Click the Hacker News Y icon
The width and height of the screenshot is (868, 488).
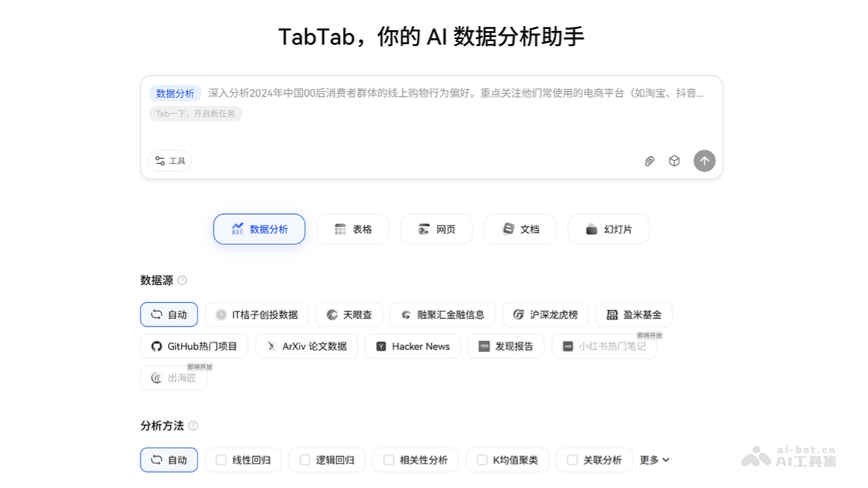click(381, 346)
